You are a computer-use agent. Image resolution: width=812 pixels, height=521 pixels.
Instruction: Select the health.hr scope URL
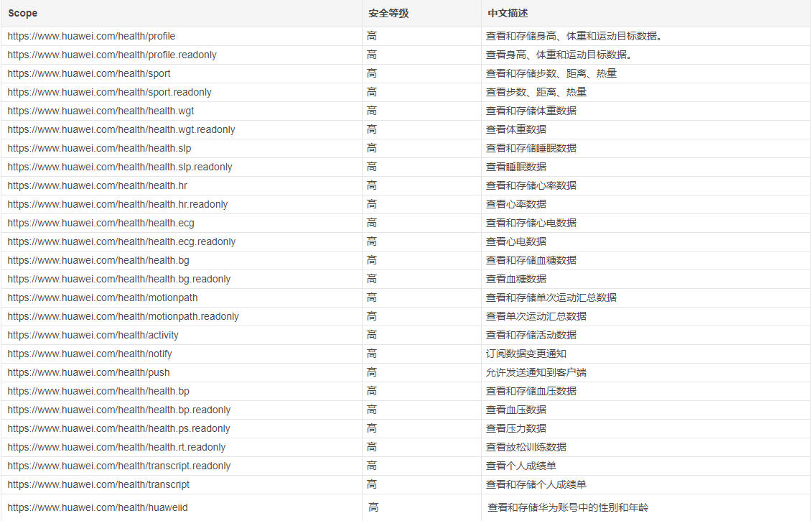98,185
